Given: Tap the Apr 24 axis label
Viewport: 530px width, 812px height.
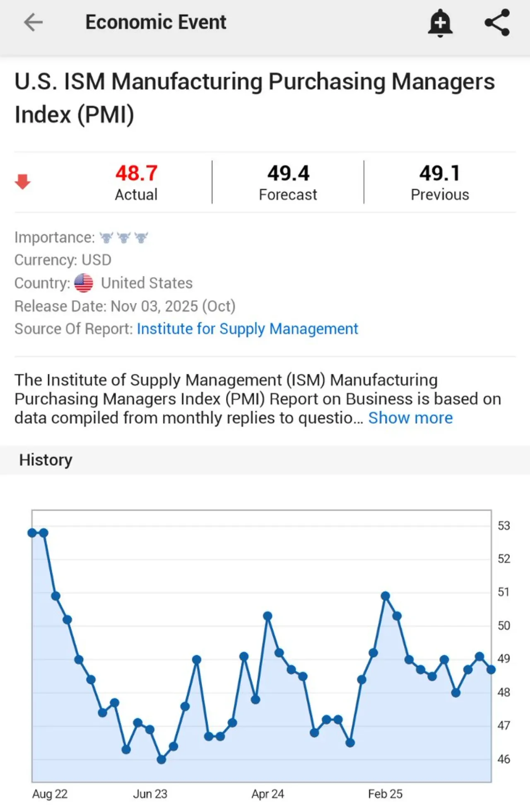Looking at the screenshot, I should pyautogui.click(x=267, y=794).
